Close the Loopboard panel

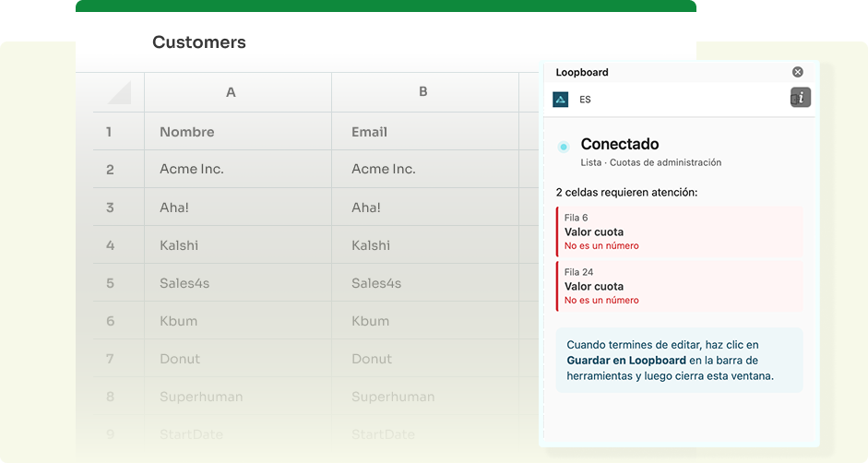797,72
